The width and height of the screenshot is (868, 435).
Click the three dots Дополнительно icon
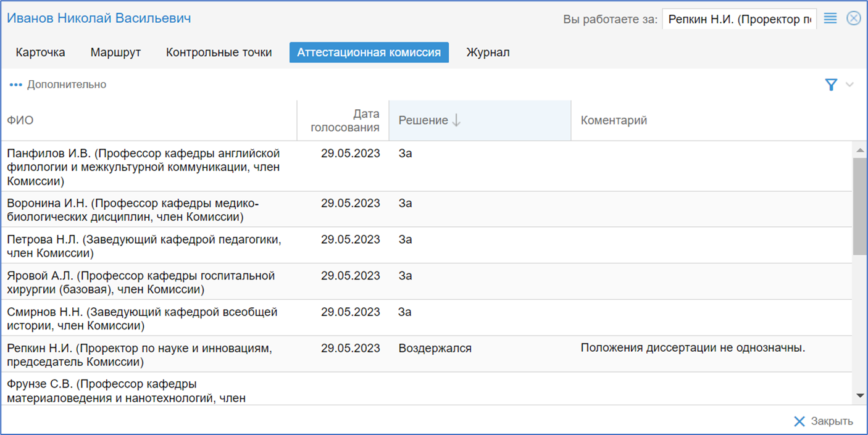[15, 85]
